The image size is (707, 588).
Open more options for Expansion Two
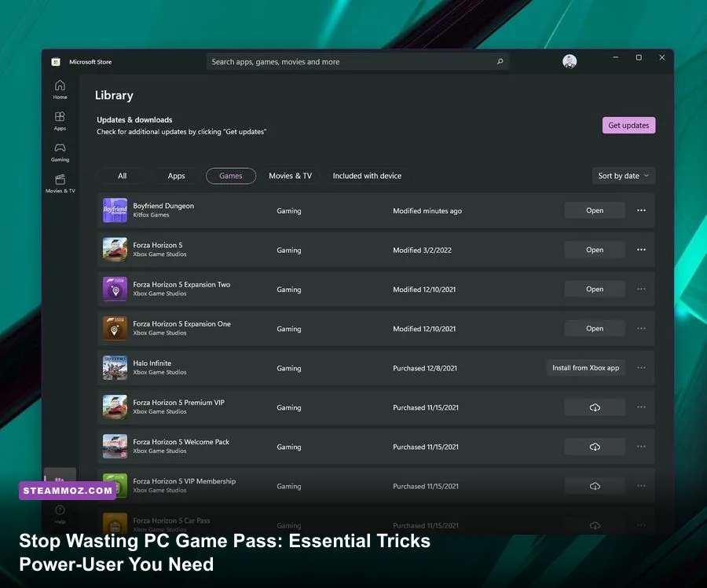(x=641, y=289)
